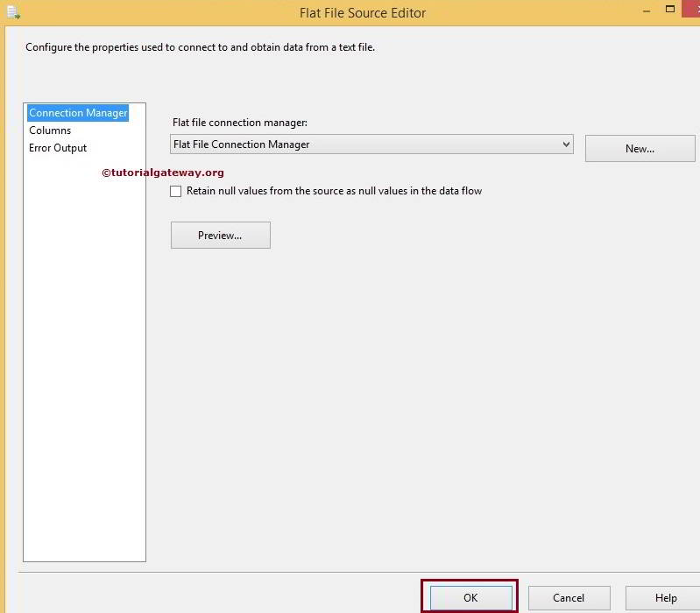Click the 'Flat file connection manager:' label
This screenshot has width=700, height=613.
coord(240,123)
